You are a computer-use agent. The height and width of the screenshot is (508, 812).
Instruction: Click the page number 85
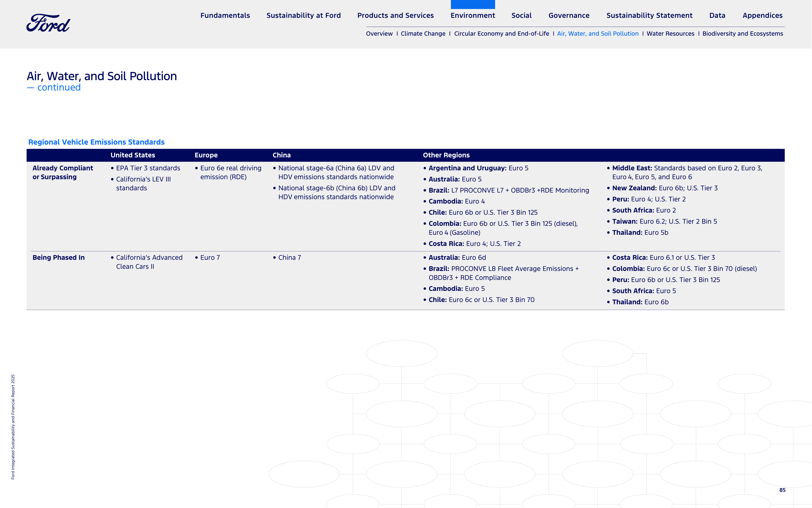782,490
